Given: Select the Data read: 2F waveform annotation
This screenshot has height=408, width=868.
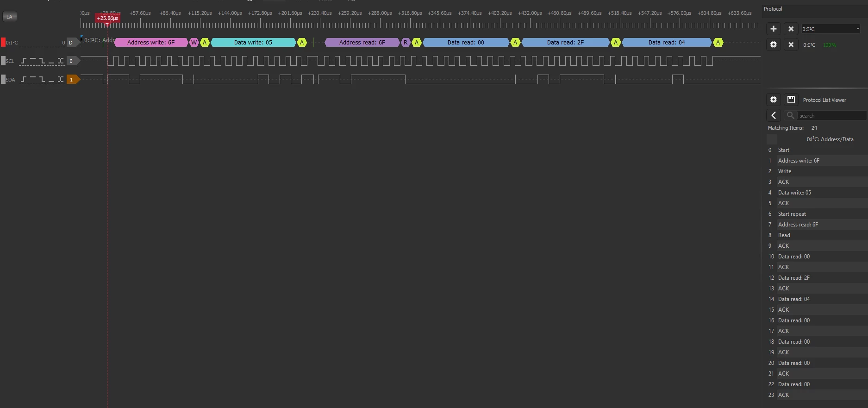Looking at the screenshot, I should (x=565, y=43).
